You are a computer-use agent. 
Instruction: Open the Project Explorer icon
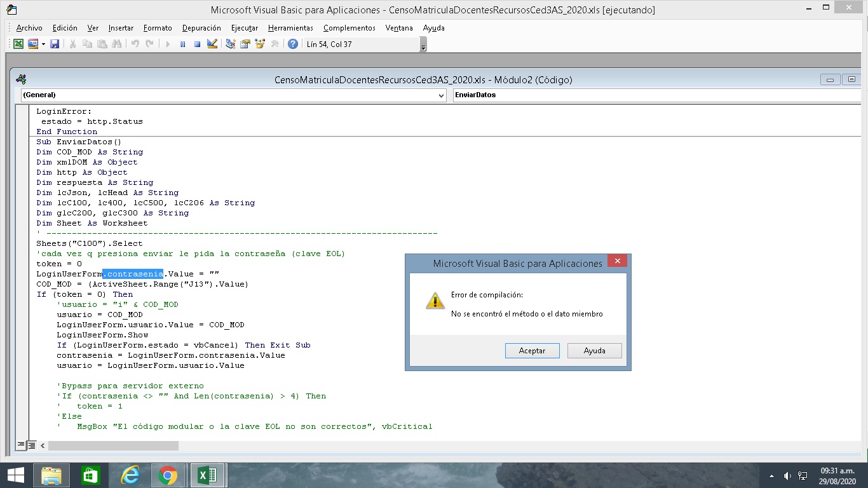231,44
